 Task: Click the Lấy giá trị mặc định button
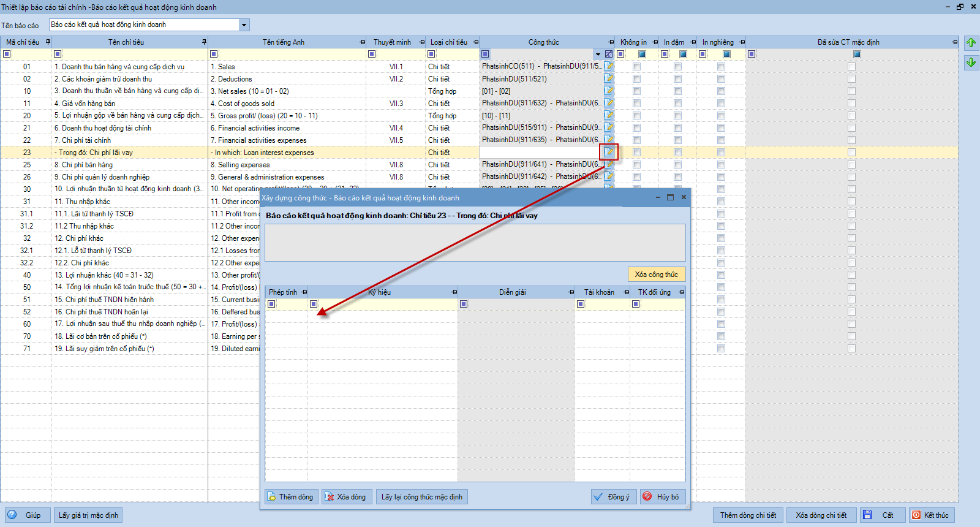[x=88, y=515]
